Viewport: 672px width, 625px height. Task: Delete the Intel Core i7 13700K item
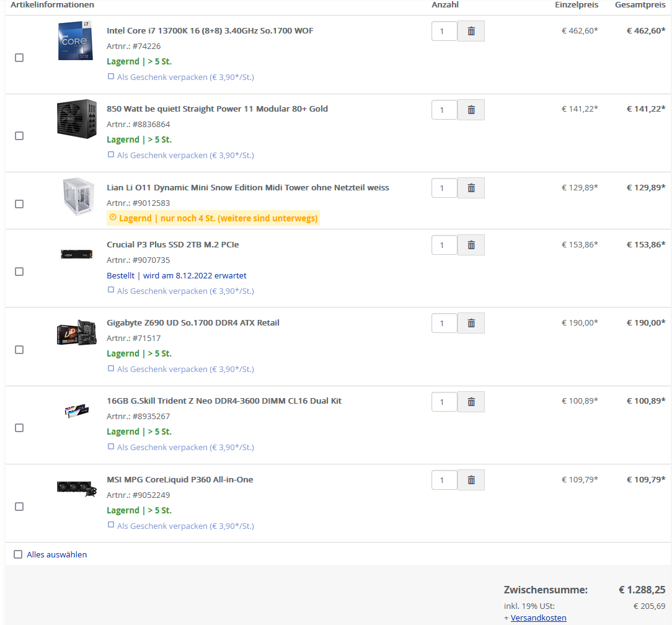(x=471, y=31)
